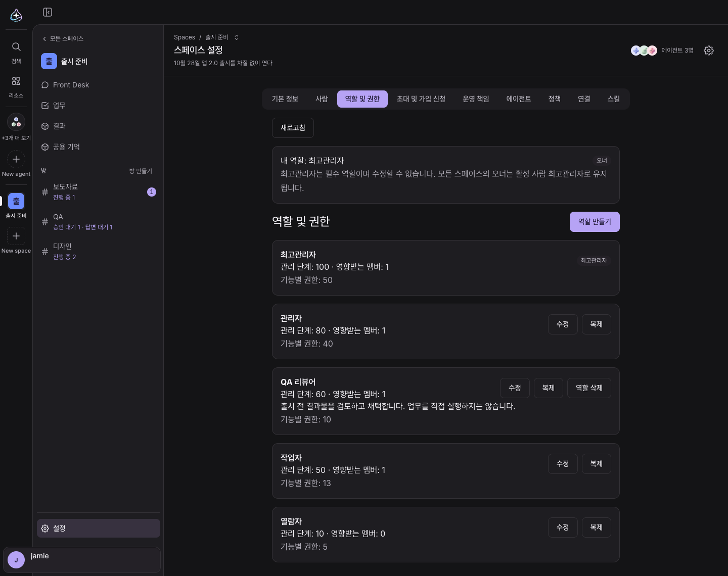This screenshot has height=576, width=728.
Task: Select the 출시 준비 space icon in rail
Action: click(16, 201)
